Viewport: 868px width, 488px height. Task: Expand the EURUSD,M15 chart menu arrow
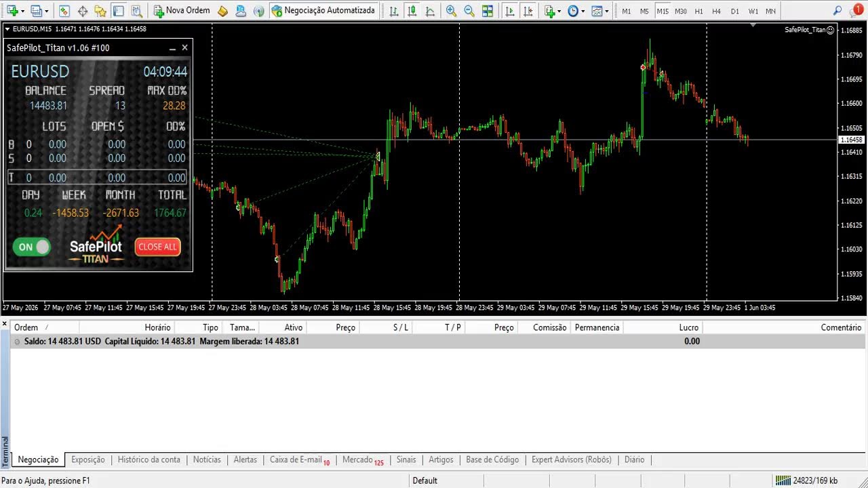(x=7, y=29)
